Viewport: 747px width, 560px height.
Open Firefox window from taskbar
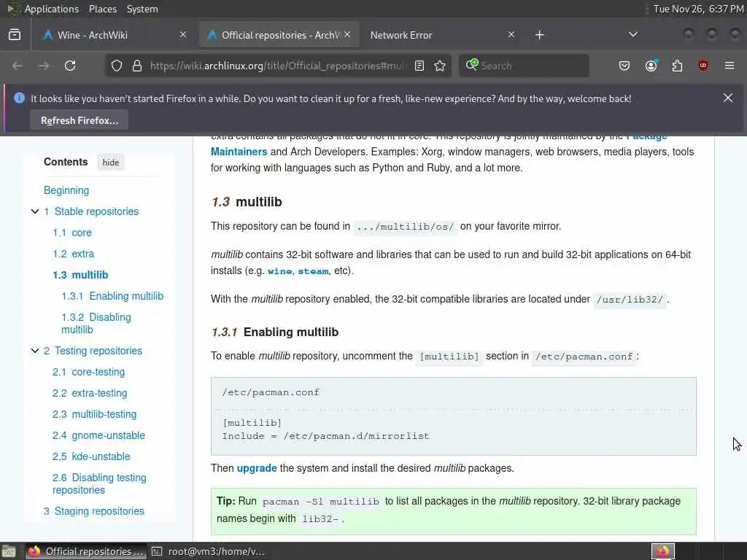tap(86, 551)
